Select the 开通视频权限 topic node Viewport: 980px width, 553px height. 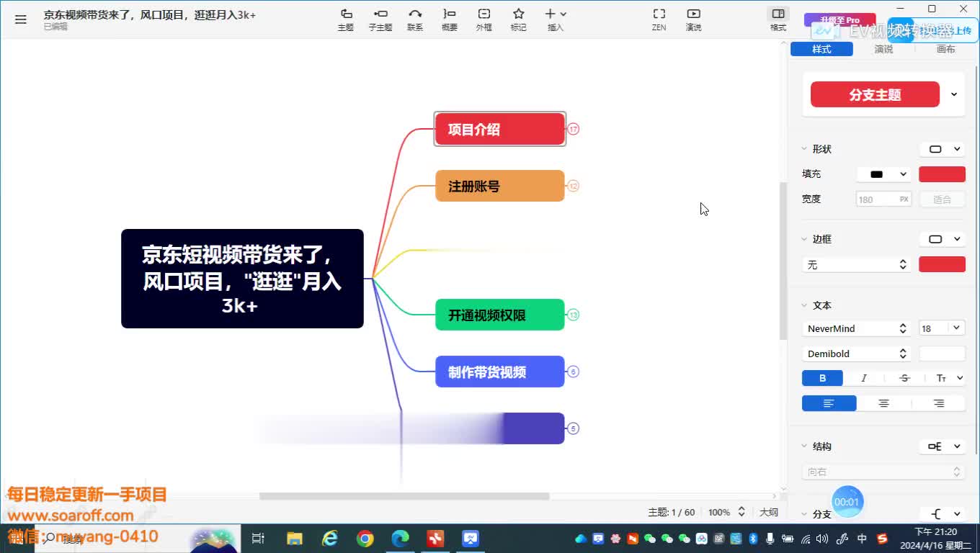tap(500, 315)
